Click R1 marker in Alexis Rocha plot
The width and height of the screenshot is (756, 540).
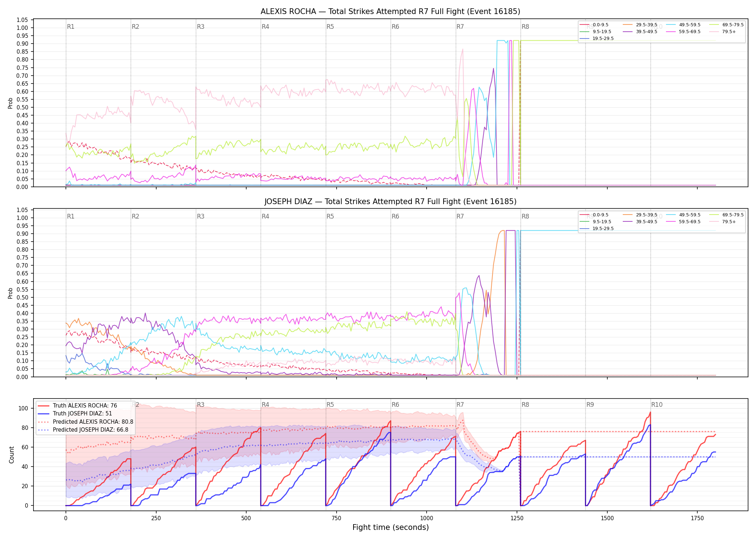tap(71, 27)
